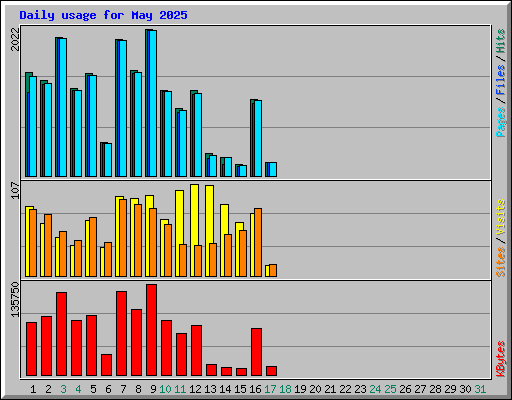Viewport: 512px width, 400px height.
Task: Click day label 27 on the x-axis
Action: (x=420, y=389)
